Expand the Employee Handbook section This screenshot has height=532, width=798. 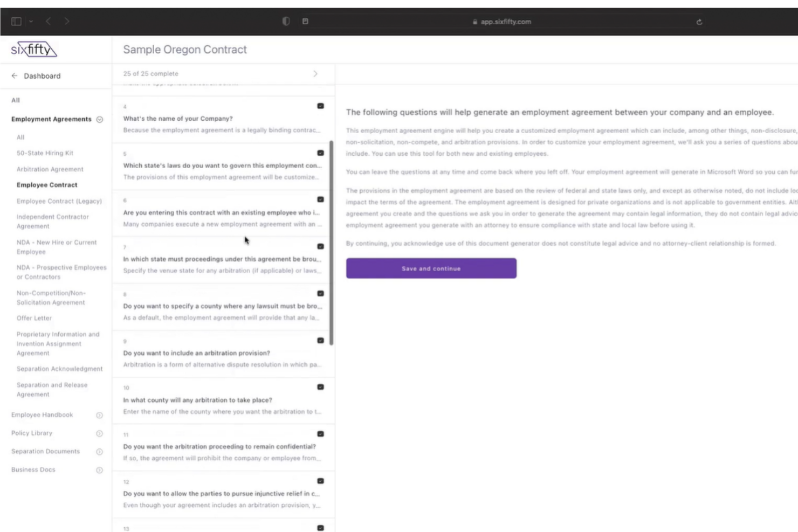click(99, 415)
